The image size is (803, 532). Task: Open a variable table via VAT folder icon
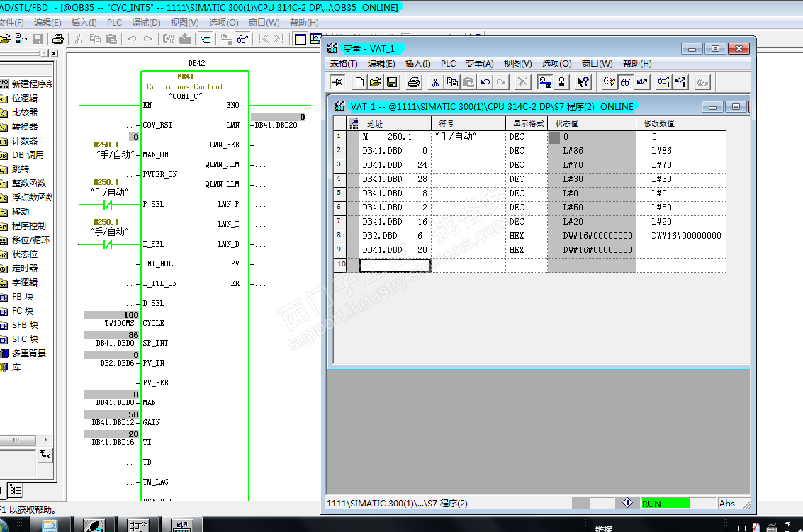(376, 82)
